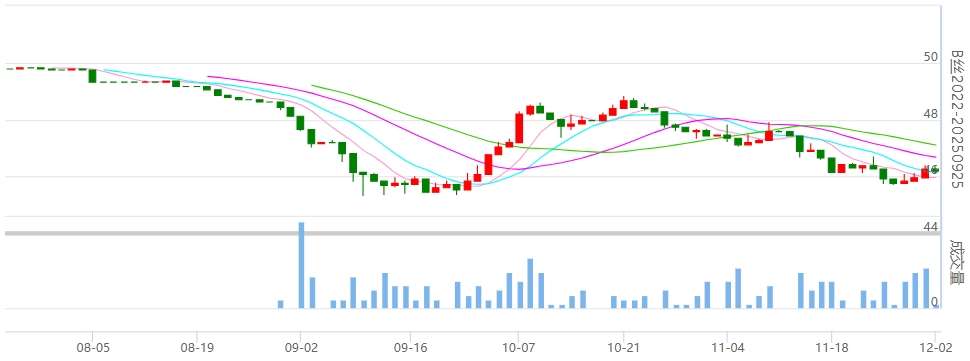This screenshot has width=970, height=361.
Task: Select the 10-21 date axis label
Action: click(x=623, y=348)
